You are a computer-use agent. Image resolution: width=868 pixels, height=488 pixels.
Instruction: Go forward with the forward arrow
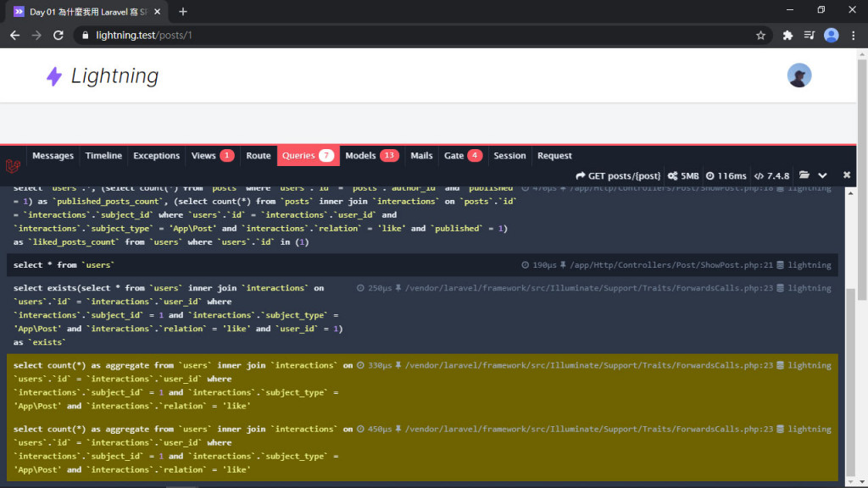[x=36, y=36]
